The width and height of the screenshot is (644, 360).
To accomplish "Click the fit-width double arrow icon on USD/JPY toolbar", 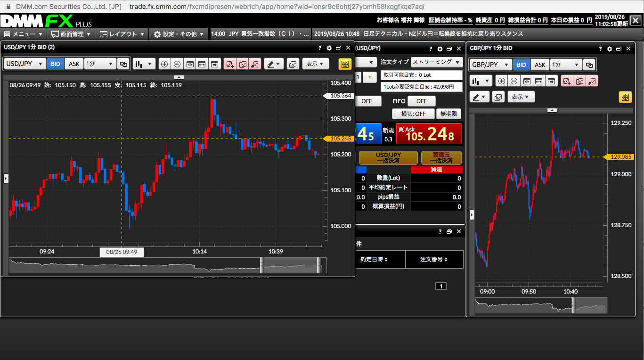I will (202, 64).
